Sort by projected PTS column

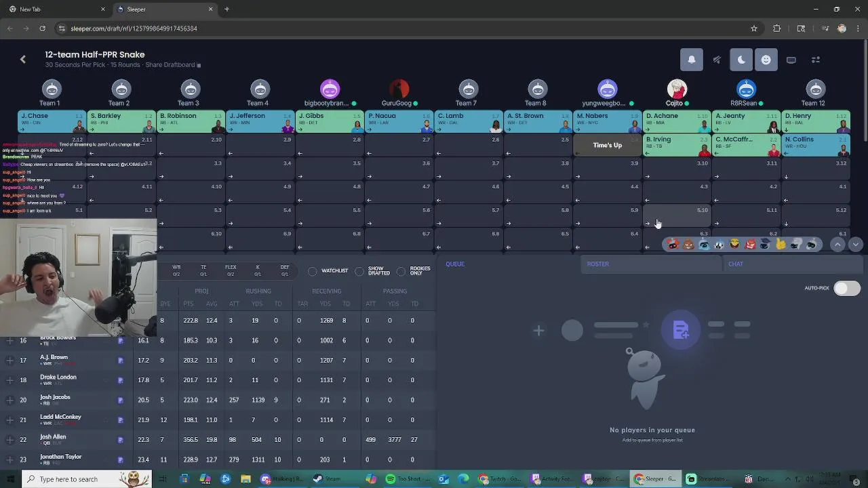(x=189, y=304)
